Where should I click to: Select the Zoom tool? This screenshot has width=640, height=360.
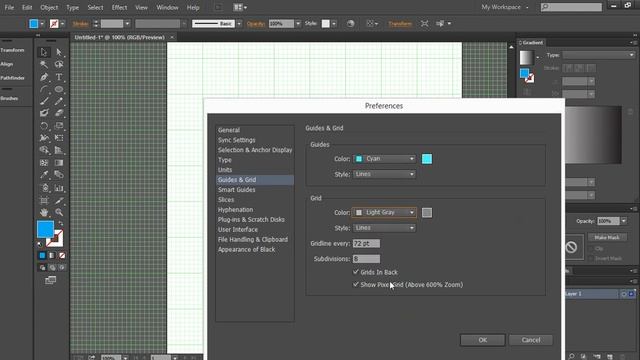click(59, 212)
